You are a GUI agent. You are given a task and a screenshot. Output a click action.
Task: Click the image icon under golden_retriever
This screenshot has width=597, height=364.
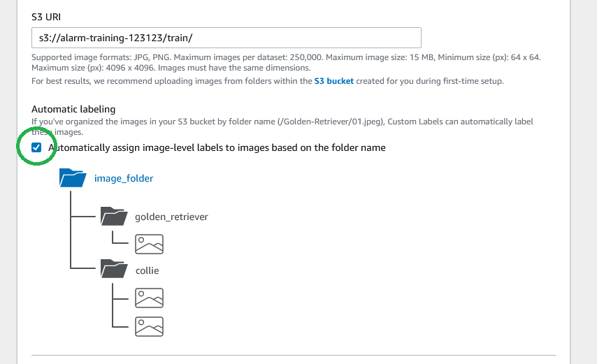150,245
